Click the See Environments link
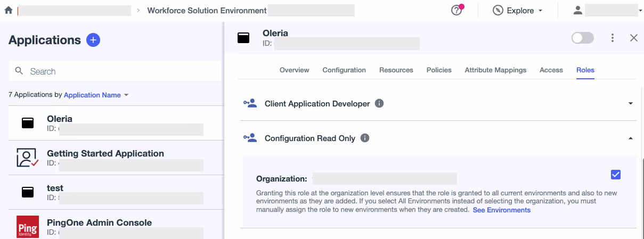This screenshot has height=239, width=644. pos(502,210)
